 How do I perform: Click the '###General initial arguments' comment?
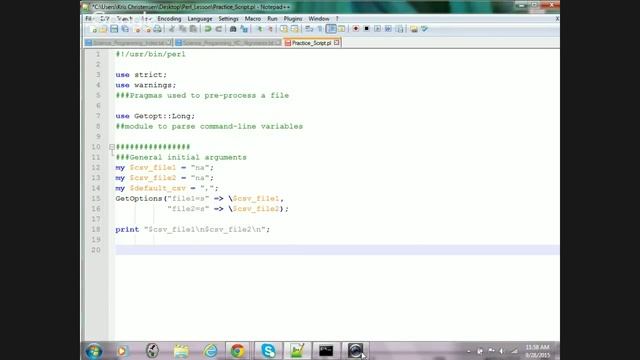181,157
